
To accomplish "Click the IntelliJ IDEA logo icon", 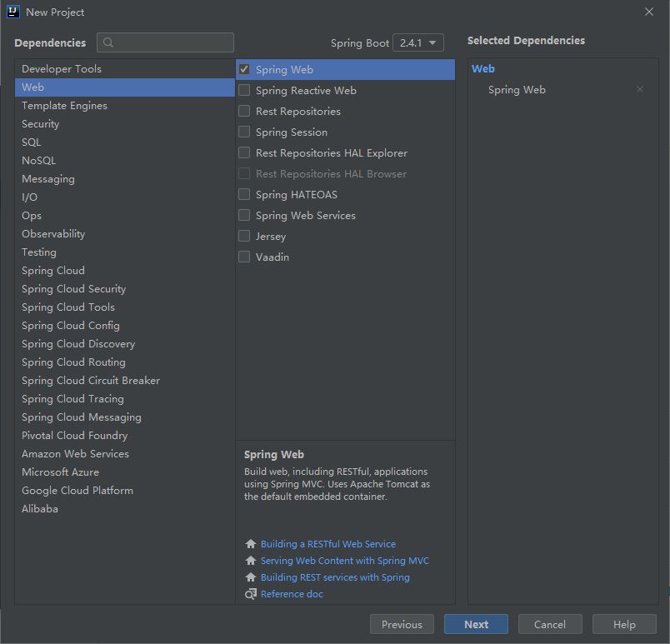I will (x=12, y=12).
